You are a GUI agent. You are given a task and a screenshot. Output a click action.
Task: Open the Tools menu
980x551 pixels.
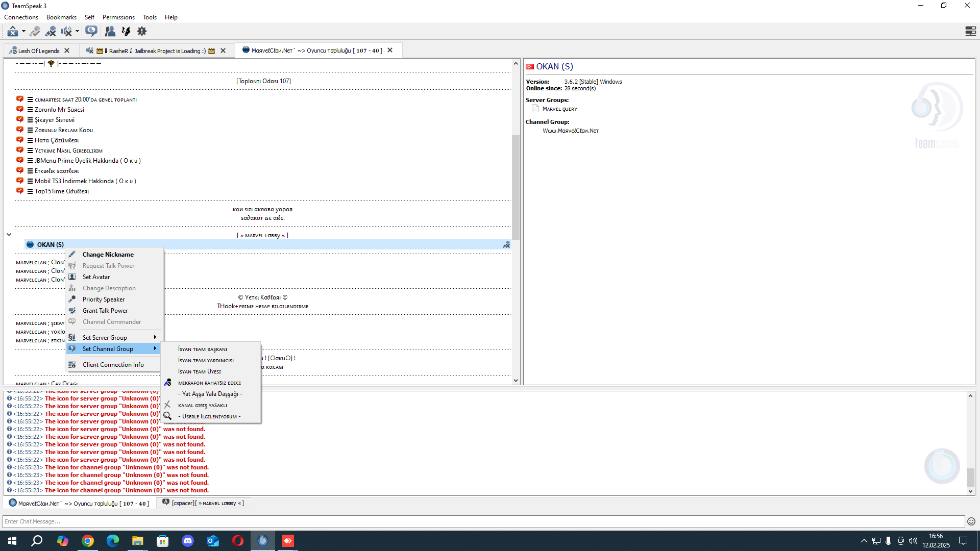150,17
